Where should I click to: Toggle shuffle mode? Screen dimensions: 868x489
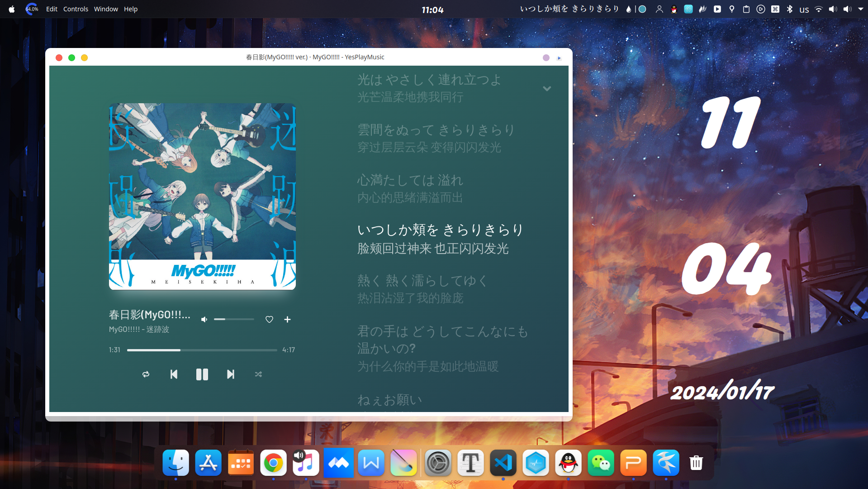pyautogui.click(x=258, y=374)
